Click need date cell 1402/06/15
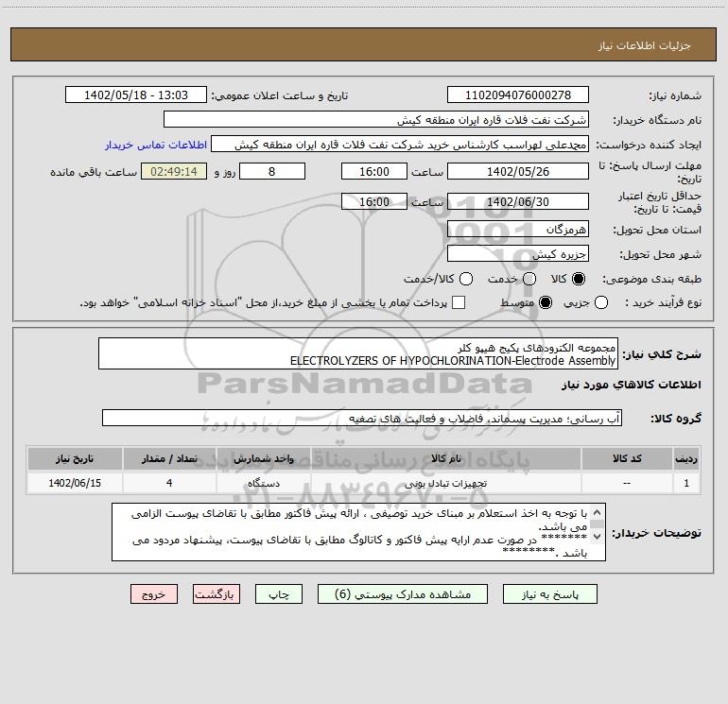The width and height of the screenshot is (728, 704). (x=75, y=483)
